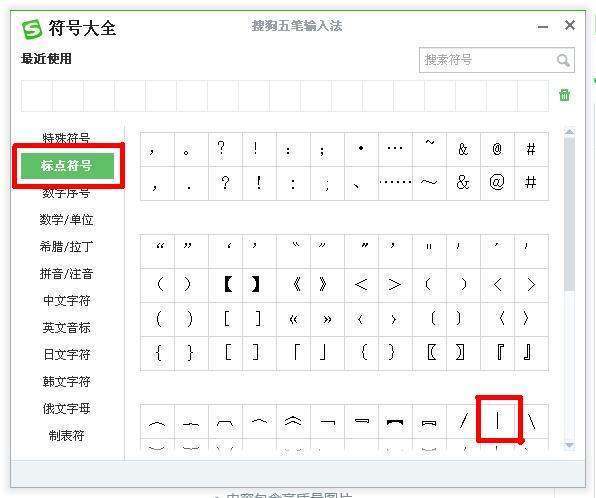The height and width of the screenshot is (498, 596).
Task: Go to the 日文字符 category
Action: (67, 354)
